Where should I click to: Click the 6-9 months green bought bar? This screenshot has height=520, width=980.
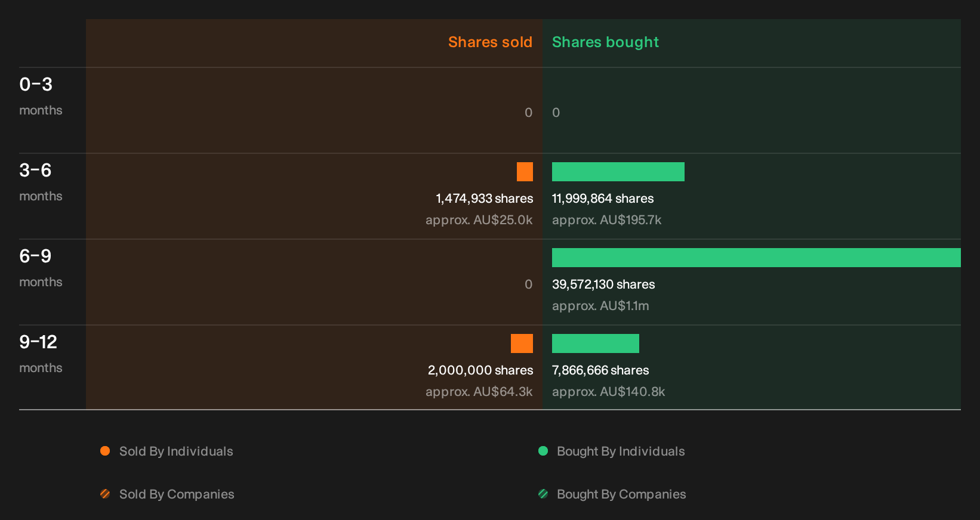[x=756, y=258]
